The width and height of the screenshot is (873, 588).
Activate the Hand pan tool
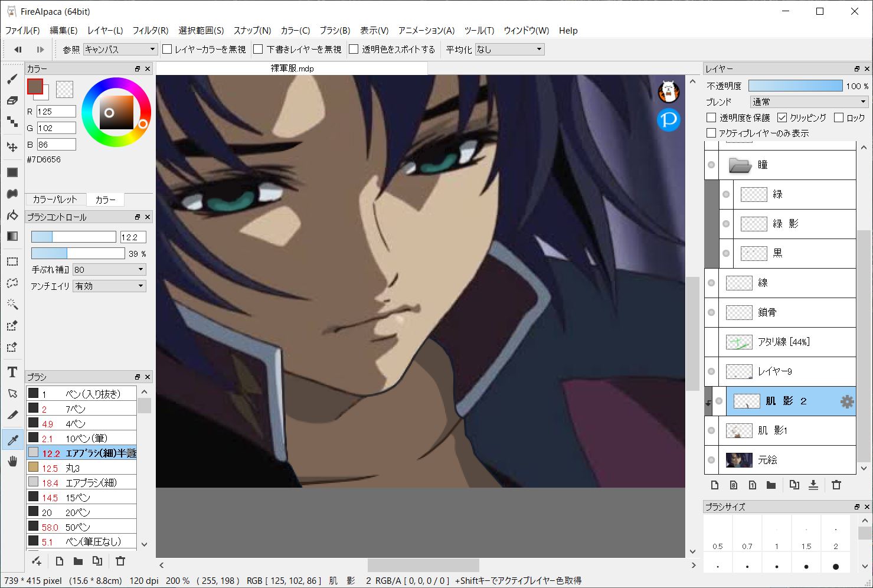coord(12,461)
